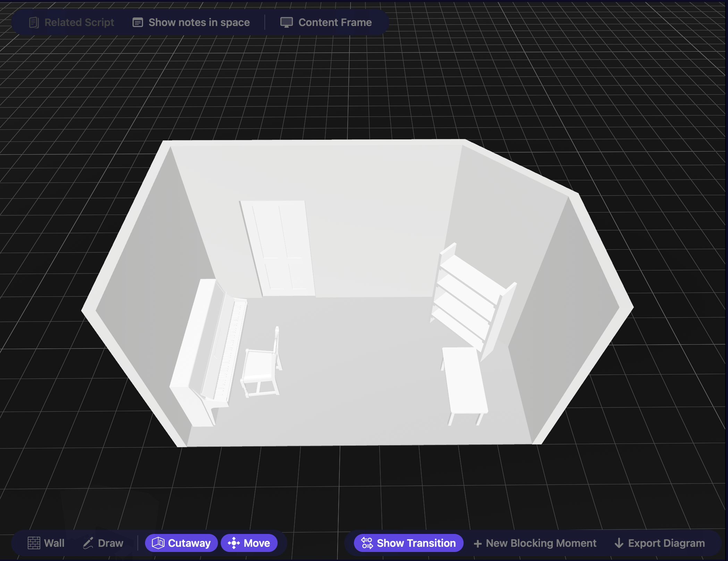Image resolution: width=728 pixels, height=561 pixels.
Task: Open the Related Script panel
Action: [x=71, y=23]
